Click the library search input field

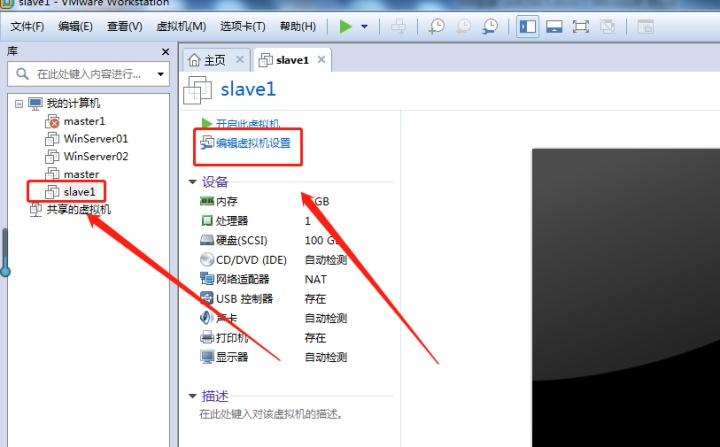(88, 74)
